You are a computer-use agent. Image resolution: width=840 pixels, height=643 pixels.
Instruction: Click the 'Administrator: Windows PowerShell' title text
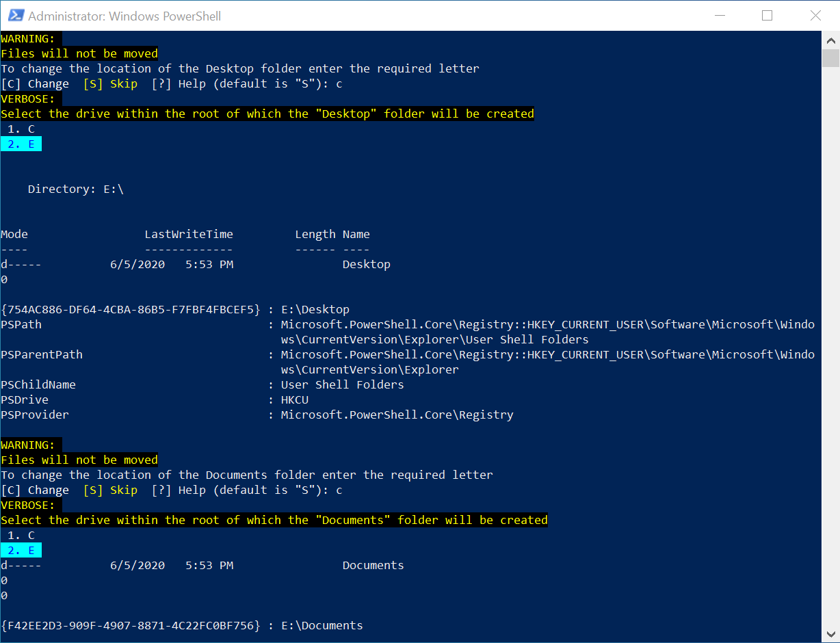(124, 16)
